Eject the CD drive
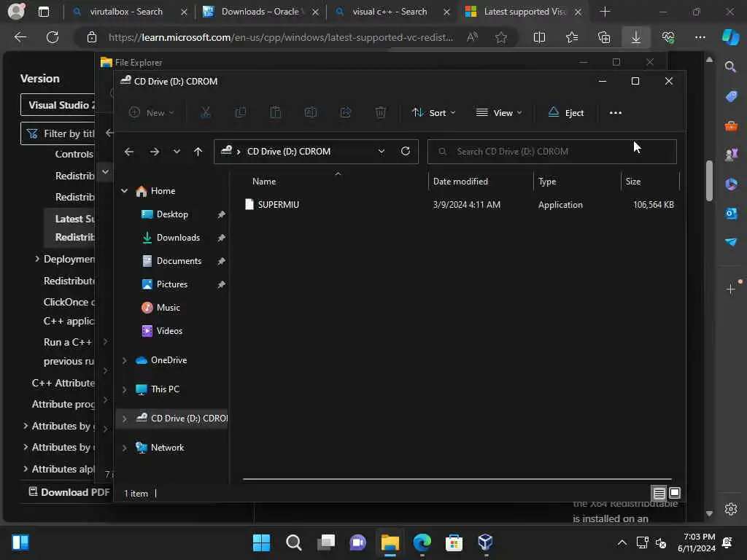The width and height of the screenshot is (747, 560). tap(566, 113)
